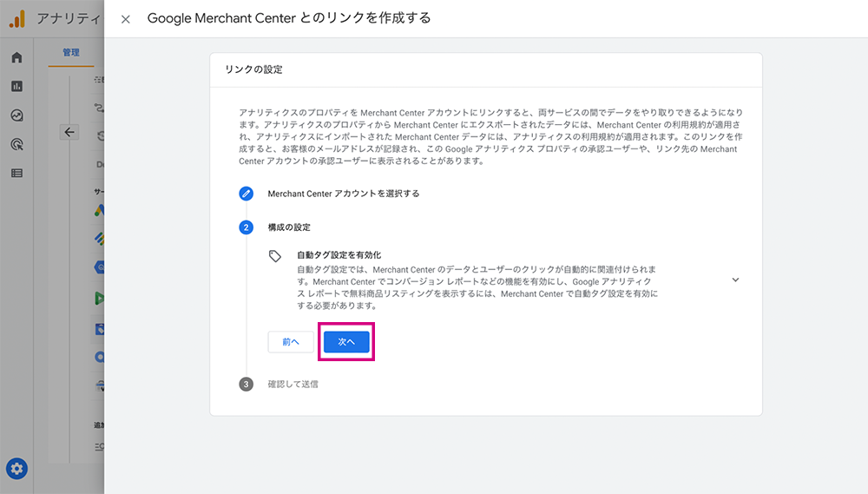Click the 前へ (Previous) button
Image resolution: width=868 pixels, height=494 pixels.
point(291,342)
